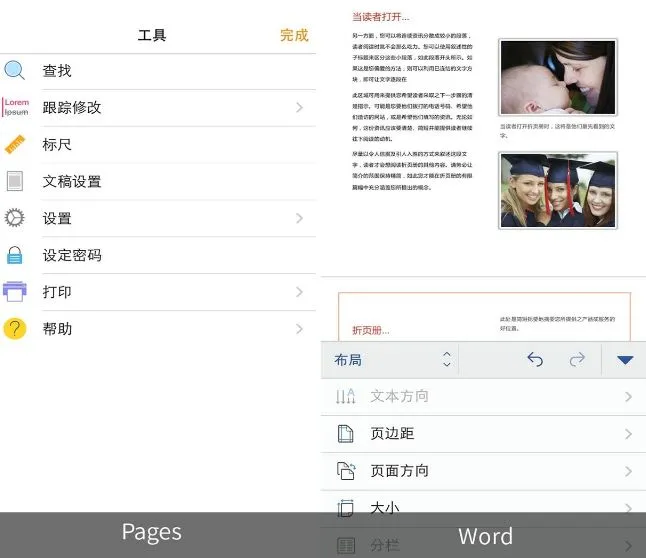The height and width of the screenshot is (558, 646).
Task: Tap the document setup page icon
Action: pos(15,181)
